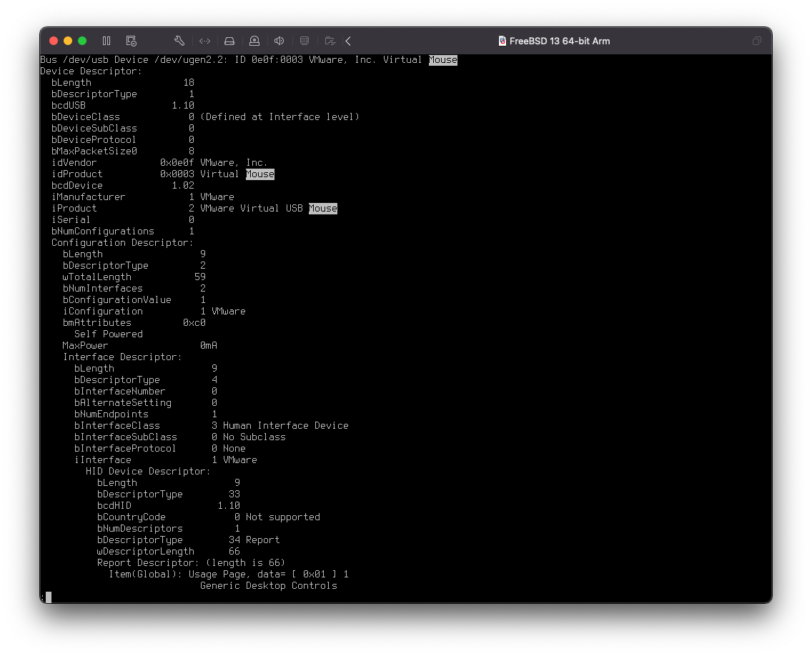
Task: Click the FreeBSD document icon in title
Action: point(502,41)
